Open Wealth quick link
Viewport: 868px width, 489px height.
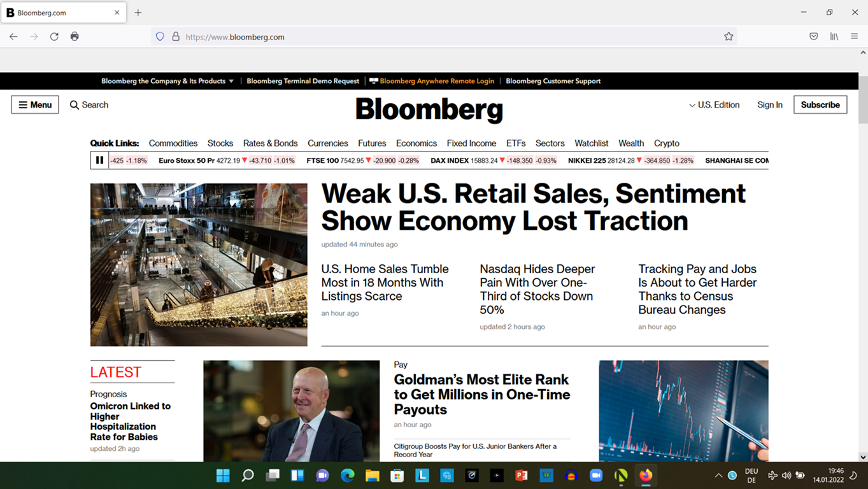tap(631, 143)
